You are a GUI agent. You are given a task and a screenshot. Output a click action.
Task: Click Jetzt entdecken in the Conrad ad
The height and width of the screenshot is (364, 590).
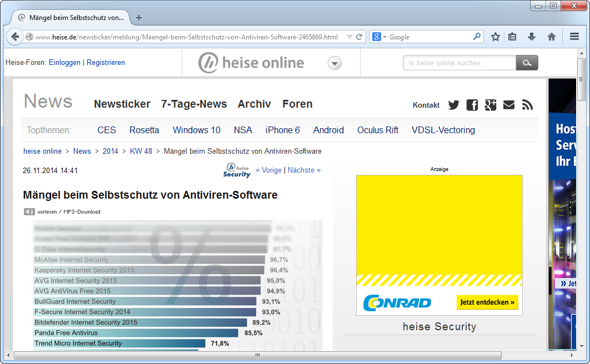click(487, 302)
